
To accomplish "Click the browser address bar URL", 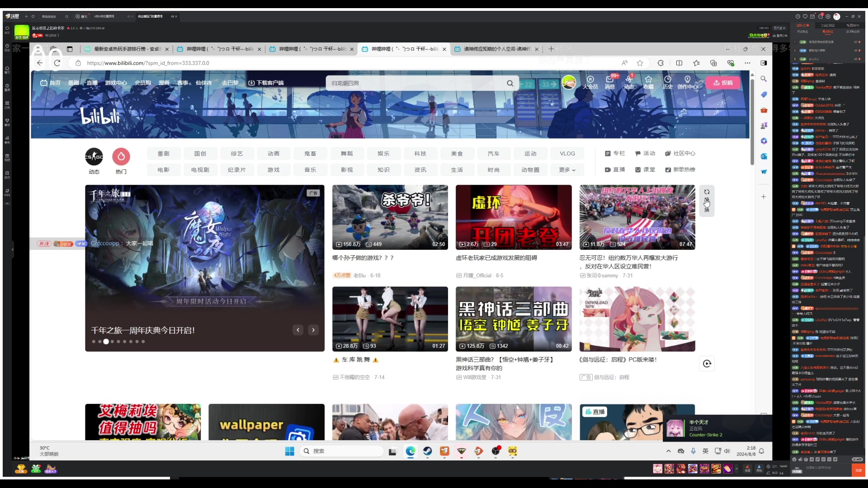I will 148,63.
